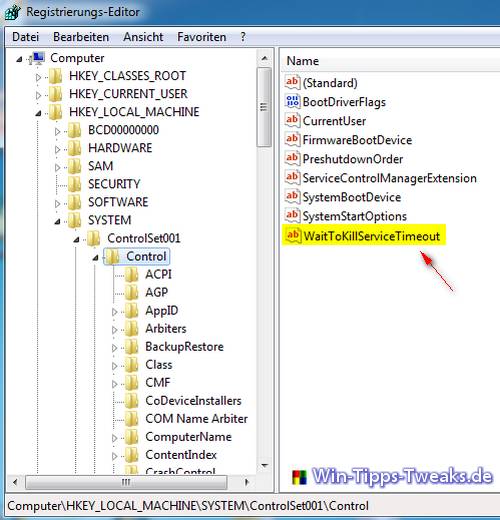Expand the HKEY_CLASSES_ROOT node
Viewport: 500px width, 520px height.
(x=38, y=77)
